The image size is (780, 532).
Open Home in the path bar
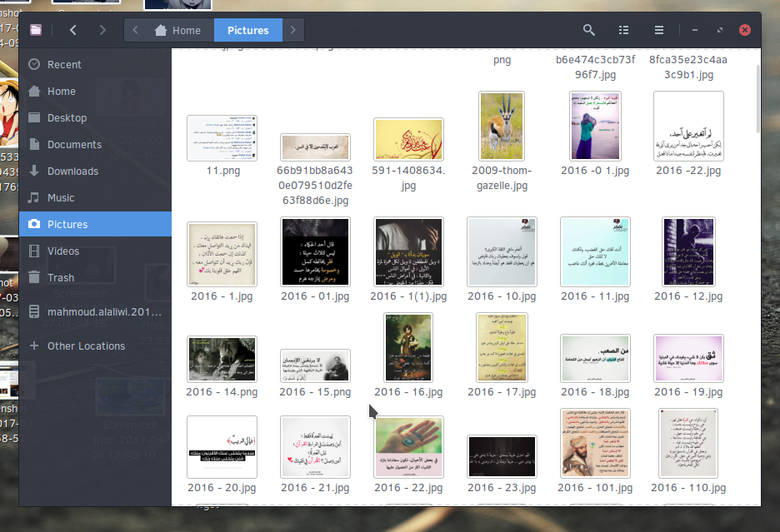[178, 30]
